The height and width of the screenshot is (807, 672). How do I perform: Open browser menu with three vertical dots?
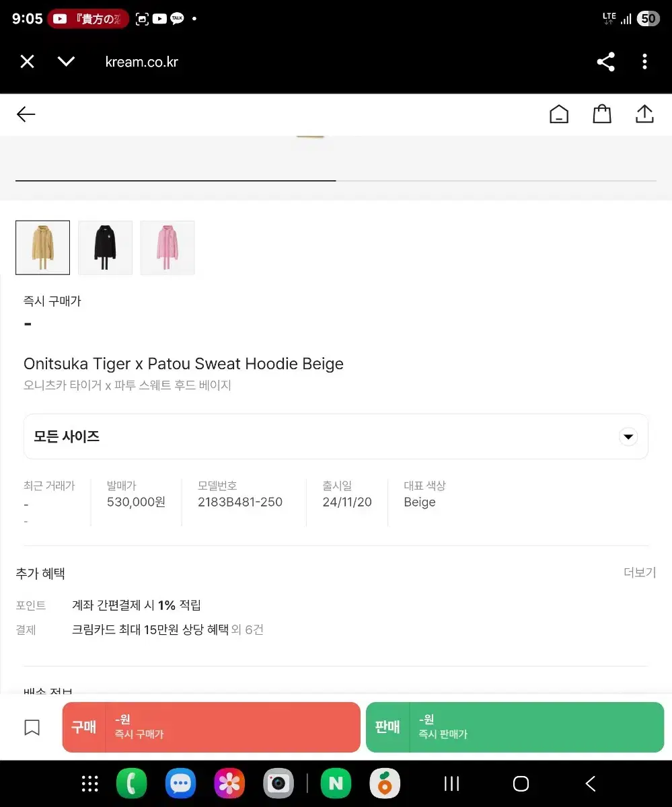[x=644, y=62]
